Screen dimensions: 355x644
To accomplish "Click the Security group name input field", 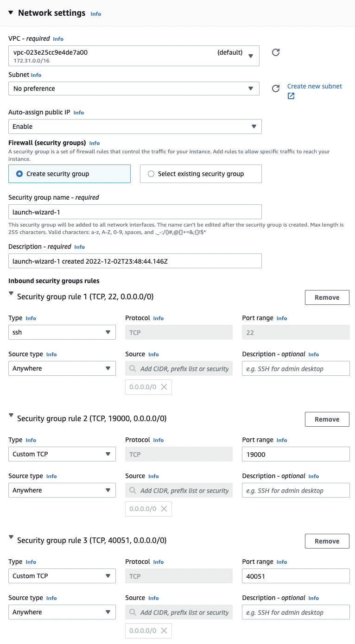I will coord(135,212).
